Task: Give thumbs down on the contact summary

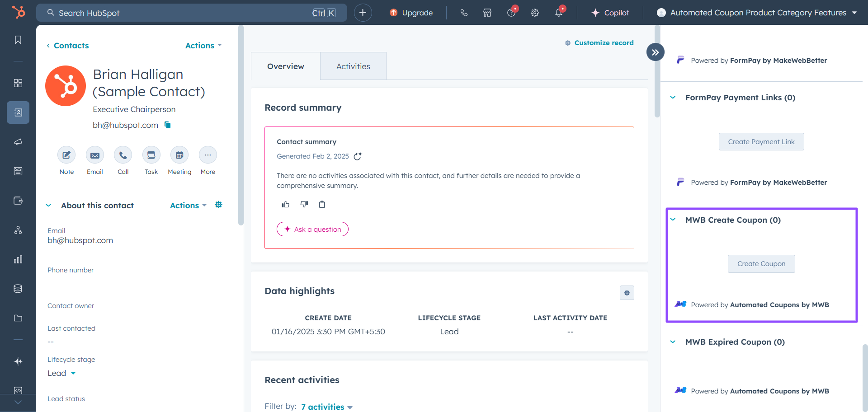Action: tap(304, 204)
